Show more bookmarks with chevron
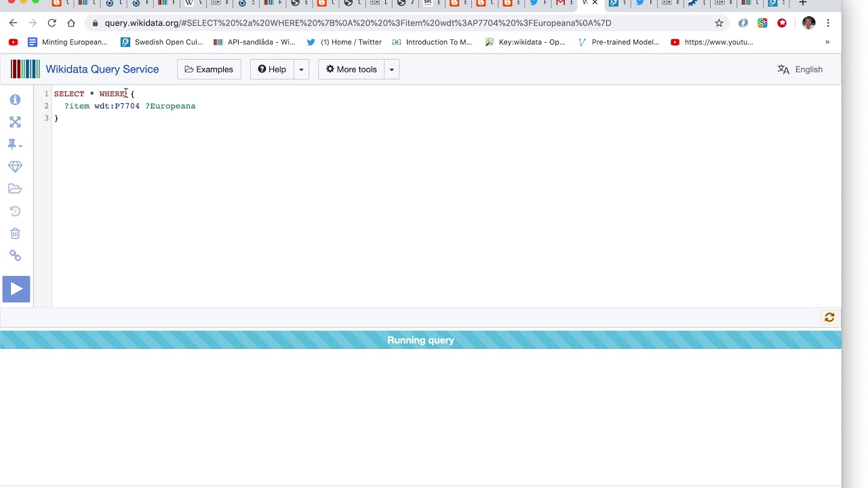The height and width of the screenshot is (488, 868). [x=827, y=42]
